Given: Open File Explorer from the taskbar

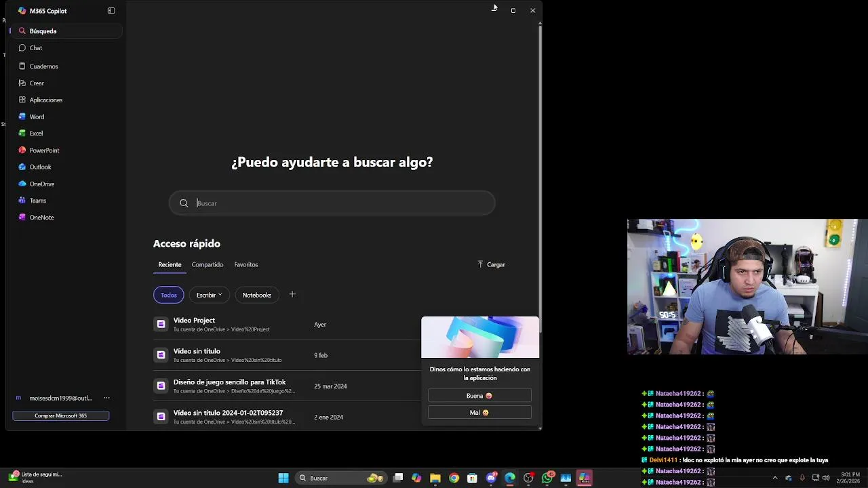Looking at the screenshot, I should point(435,479).
